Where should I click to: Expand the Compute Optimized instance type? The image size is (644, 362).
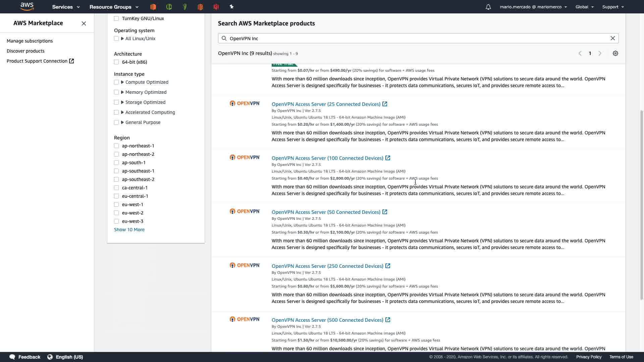[122, 82]
